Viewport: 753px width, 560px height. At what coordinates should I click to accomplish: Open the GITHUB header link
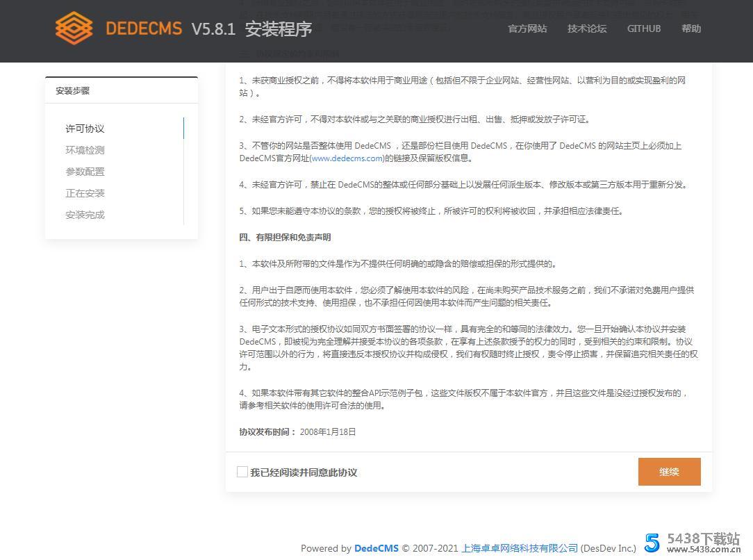click(x=644, y=28)
